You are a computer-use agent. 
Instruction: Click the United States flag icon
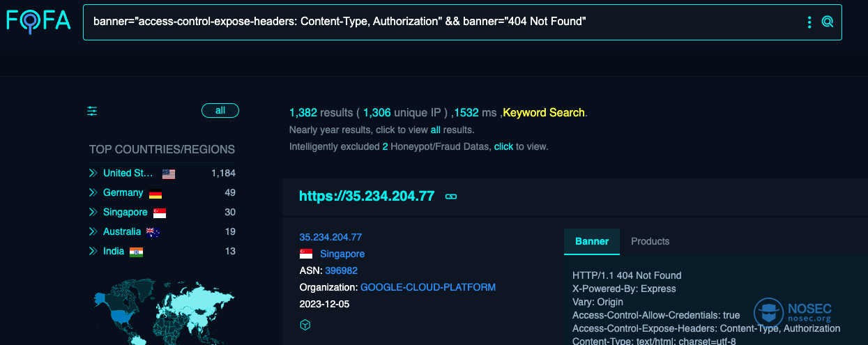tap(169, 174)
